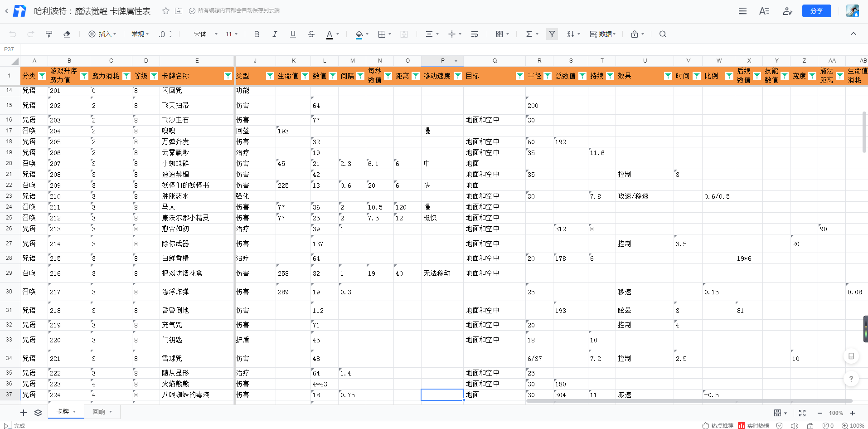Open the 数据 data menu button
868x429 pixels.
point(602,34)
